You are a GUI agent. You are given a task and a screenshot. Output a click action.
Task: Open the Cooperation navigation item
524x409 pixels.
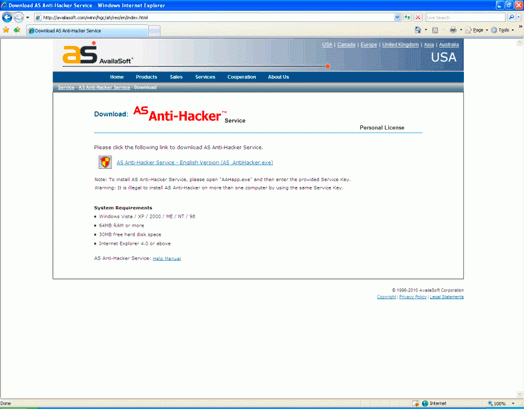pyautogui.click(x=242, y=77)
